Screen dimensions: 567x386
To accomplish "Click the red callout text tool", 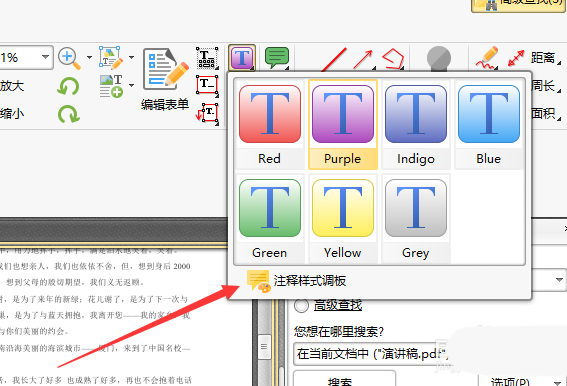I will click(x=207, y=113).
